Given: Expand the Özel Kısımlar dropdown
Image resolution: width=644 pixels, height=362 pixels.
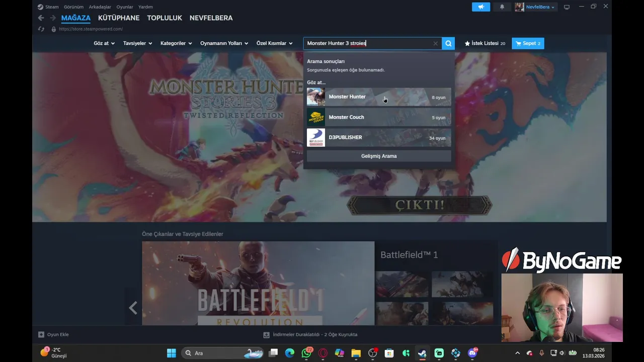Looking at the screenshot, I should [x=274, y=43].
